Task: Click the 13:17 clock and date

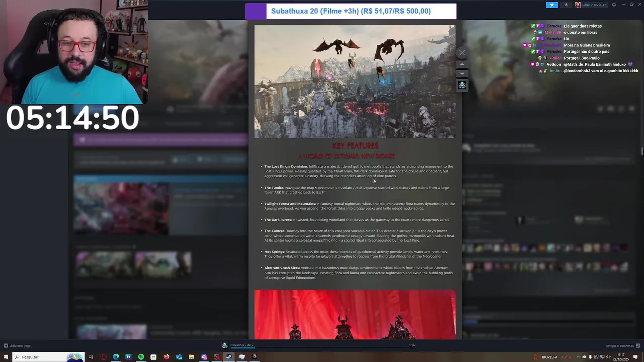Action: tap(622, 357)
